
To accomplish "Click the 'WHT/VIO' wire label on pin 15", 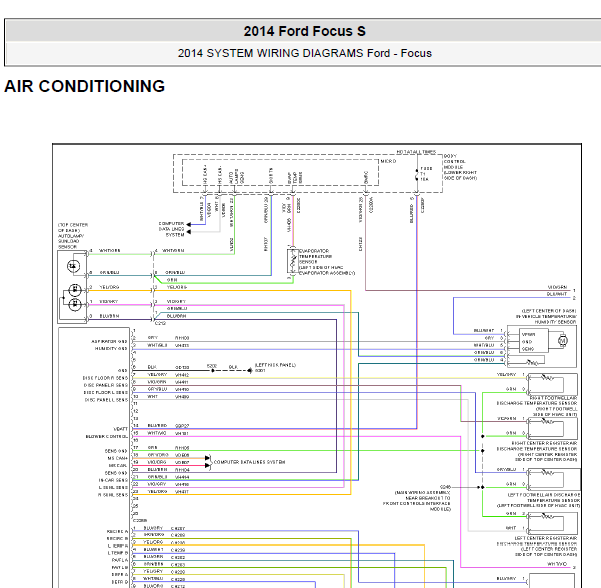I will click(157, 433).
